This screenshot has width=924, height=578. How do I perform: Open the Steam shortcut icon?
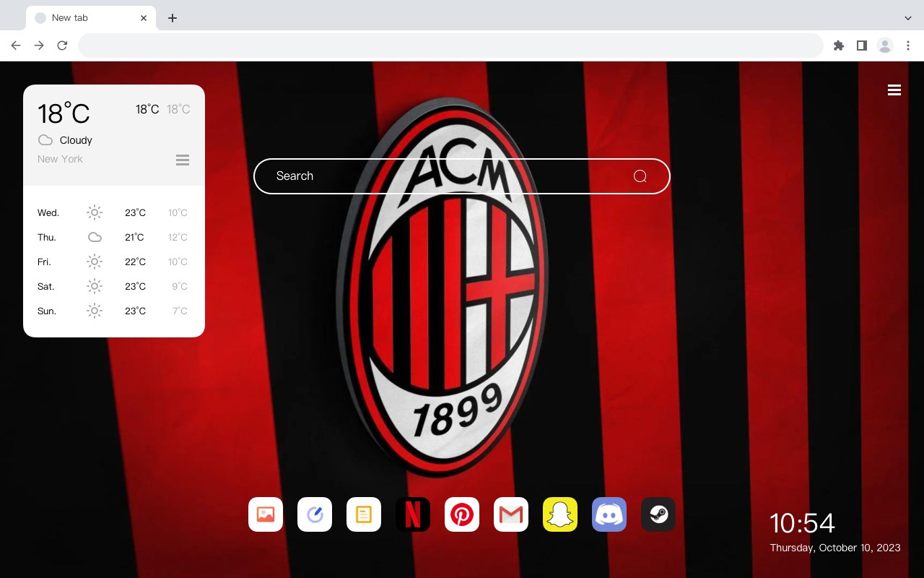click(658, 514)
